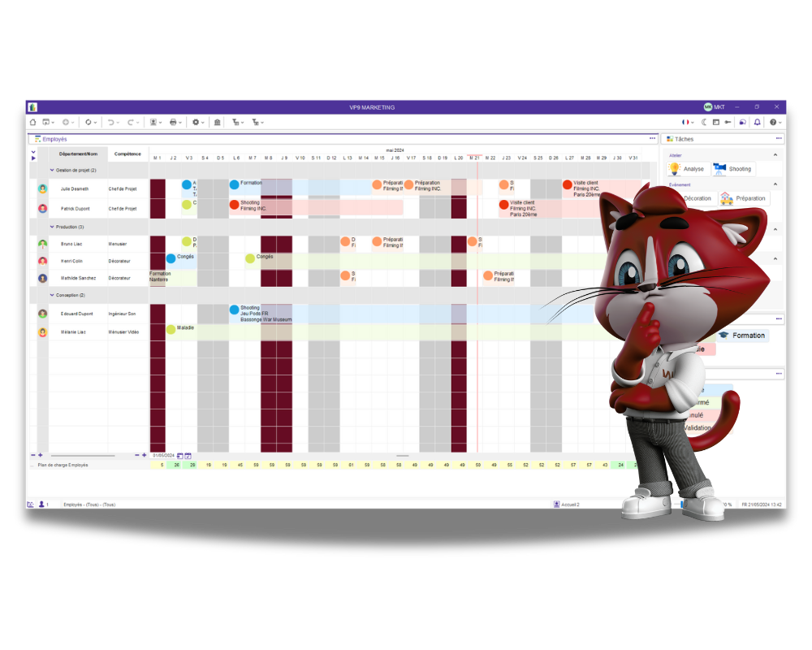This screenshot has width=812, height=650.
Task: Collapse the Atelier section
Action: point(775,155)
